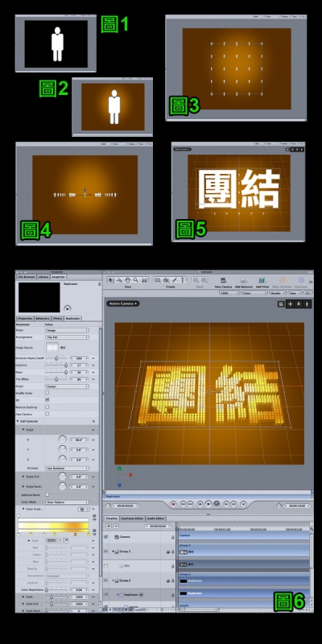Adjust the Columns slider
The height and width of the screenshot is (644, 322).
click(56, 365)
